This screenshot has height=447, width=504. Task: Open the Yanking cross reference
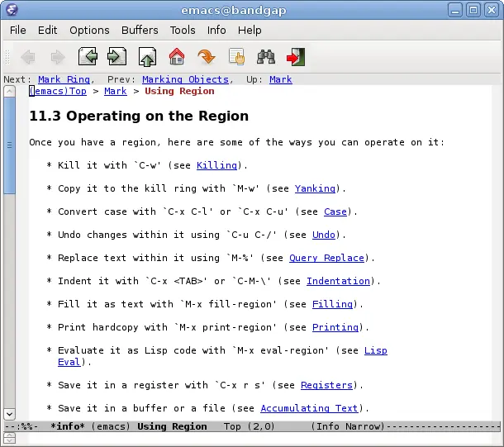pos(315,188)
